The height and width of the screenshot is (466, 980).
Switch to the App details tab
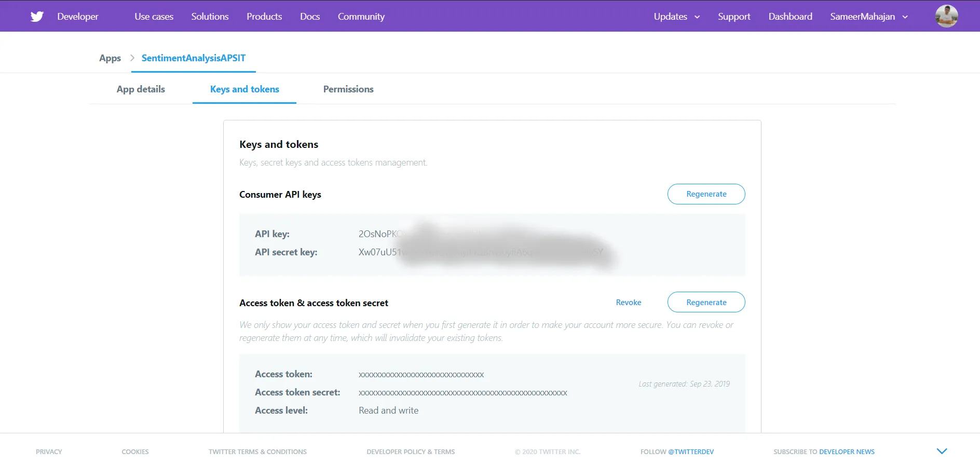point(141,89)
